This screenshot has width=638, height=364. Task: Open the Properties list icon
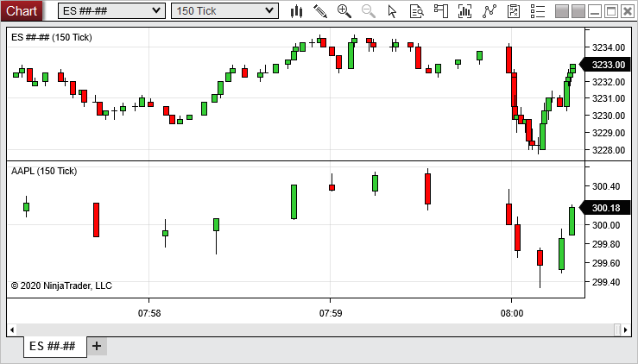click(537, 11)
